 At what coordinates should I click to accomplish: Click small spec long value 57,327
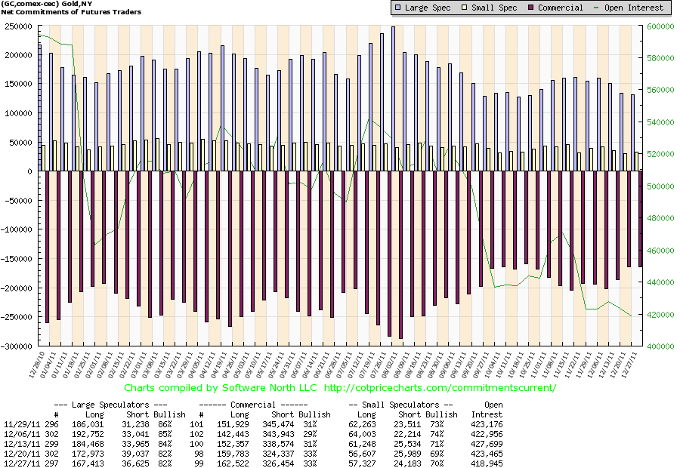(x=363, y=464)
